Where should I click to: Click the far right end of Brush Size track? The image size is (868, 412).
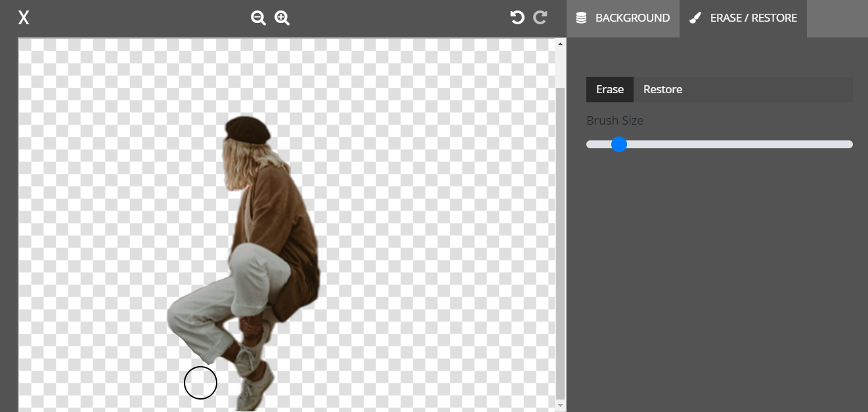tap(850, 144)
